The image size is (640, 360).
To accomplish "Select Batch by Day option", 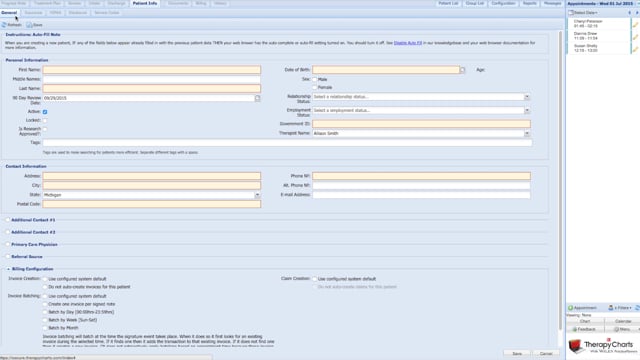I will [x=45, y=312].
